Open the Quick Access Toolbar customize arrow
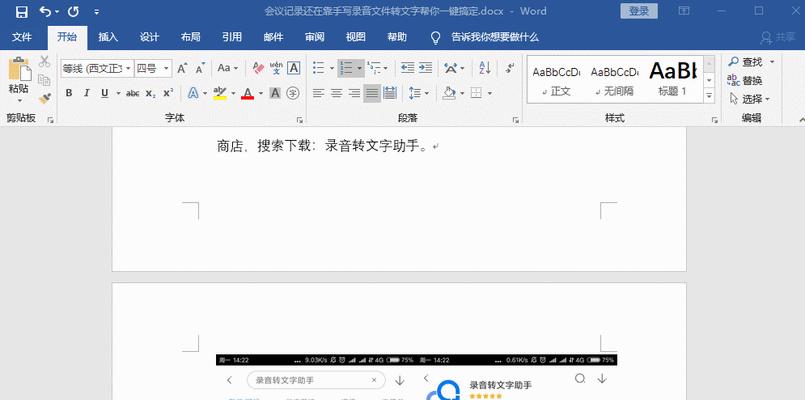805x400 pixels. [97, 12]
